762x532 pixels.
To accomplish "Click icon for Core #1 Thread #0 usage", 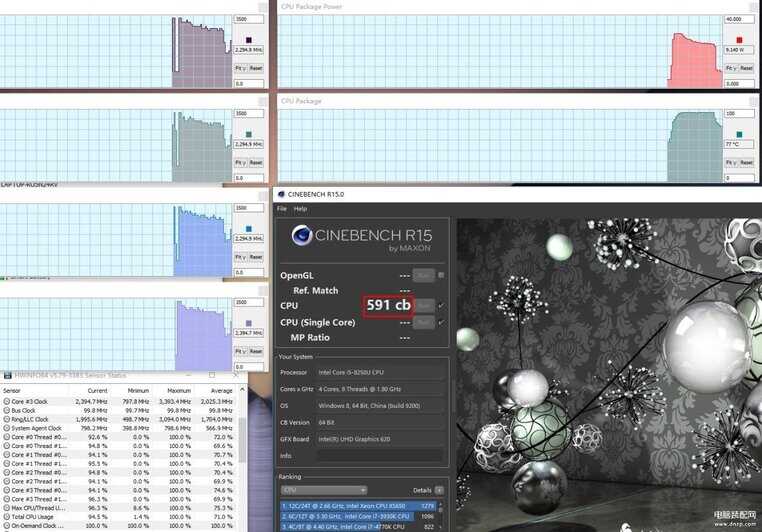I will click(6, 455).
